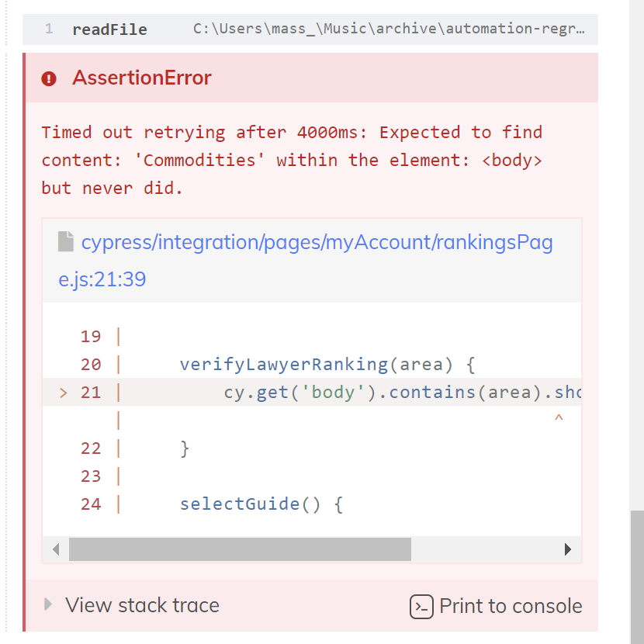Collapse the code frame via line 21 chevron
The height and width of the screenshot is (644, 644).
click(62, 393)
